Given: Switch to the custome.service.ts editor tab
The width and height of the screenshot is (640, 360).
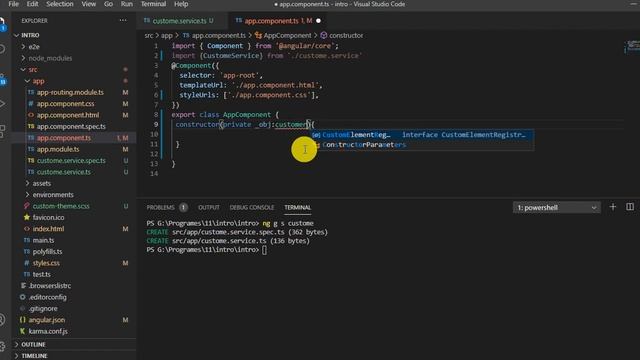Looking at the screenshot, I should 182,21.
